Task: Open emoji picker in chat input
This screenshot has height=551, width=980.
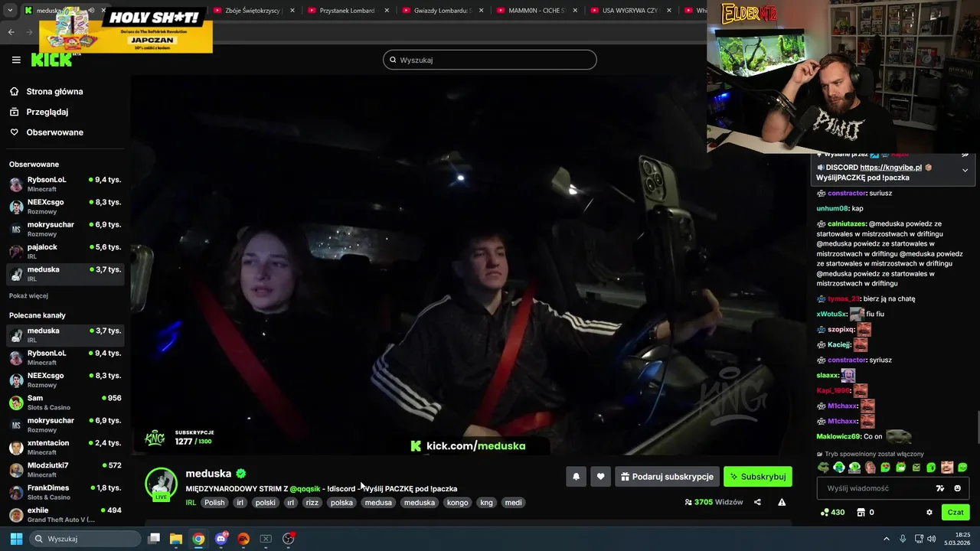Action: pos(957,488)
